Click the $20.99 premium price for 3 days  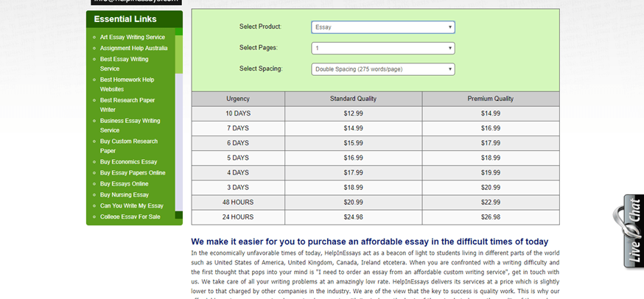coord(491,188)
